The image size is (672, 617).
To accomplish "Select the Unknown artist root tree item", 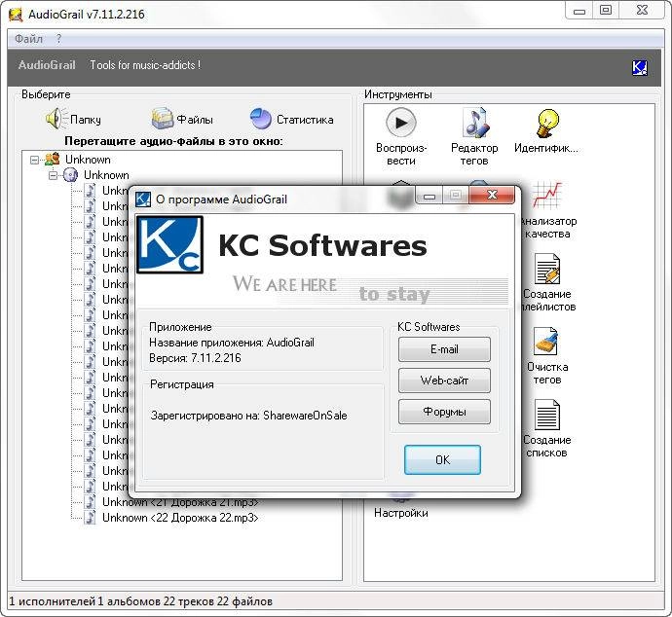I will [x=88, y=160].
